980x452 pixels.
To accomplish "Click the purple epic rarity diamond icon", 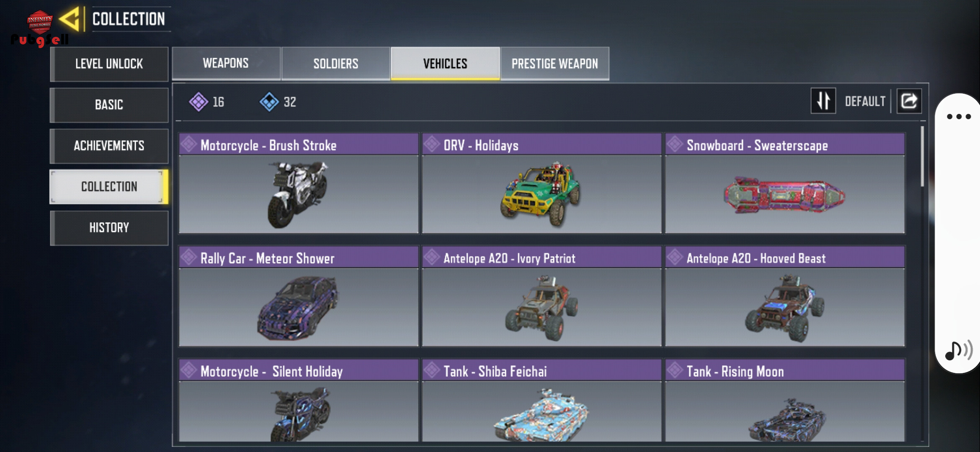I will (199, 102).
